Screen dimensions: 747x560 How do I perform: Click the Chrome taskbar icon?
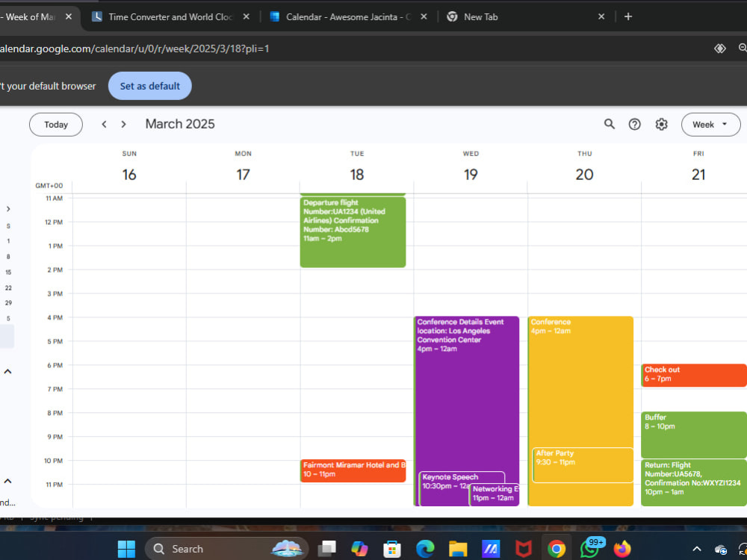[x=556, y=549]
